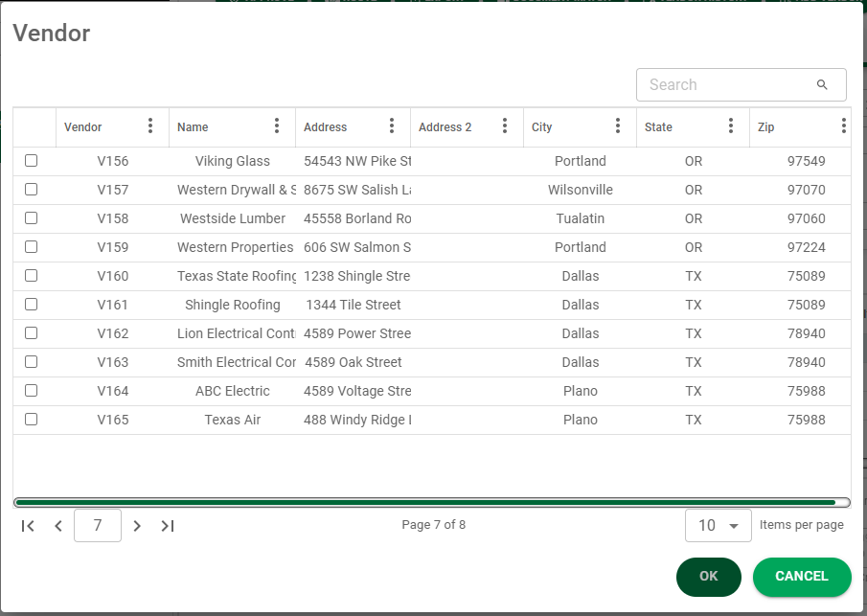Click the Viking Glass name cell
867x616 pixels.
click(x=232, y=161)
